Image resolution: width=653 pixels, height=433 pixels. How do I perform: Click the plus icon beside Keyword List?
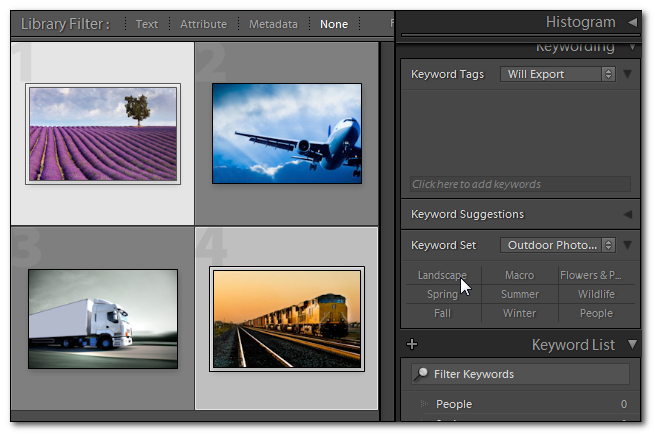pyautogui.click(x=412, y=345)
